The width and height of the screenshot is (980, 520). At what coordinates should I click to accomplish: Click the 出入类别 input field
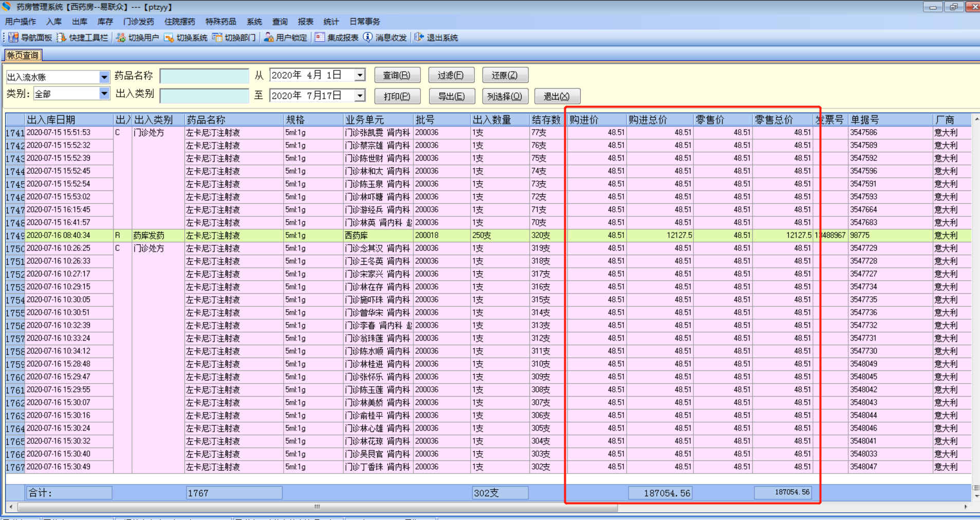click(x=205, y=96)
